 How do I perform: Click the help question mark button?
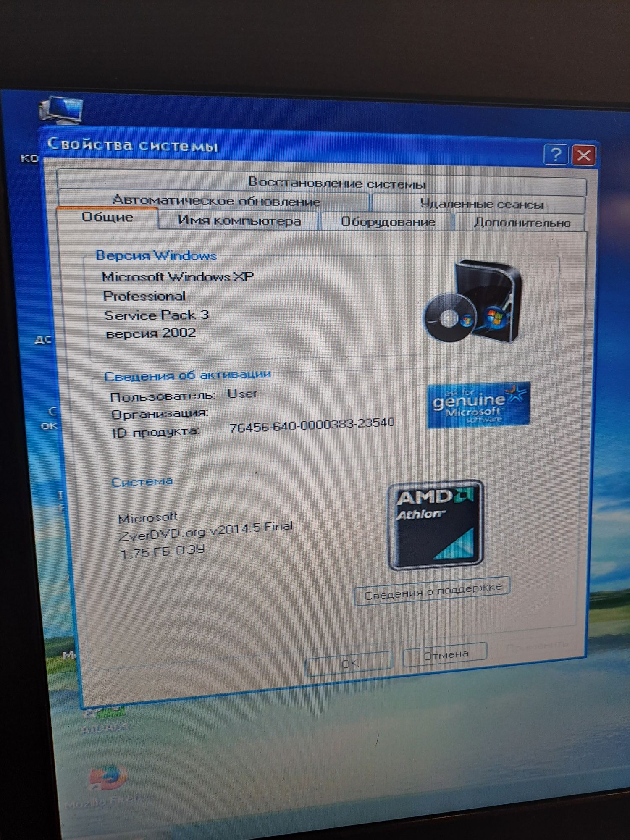click(556, 155)
